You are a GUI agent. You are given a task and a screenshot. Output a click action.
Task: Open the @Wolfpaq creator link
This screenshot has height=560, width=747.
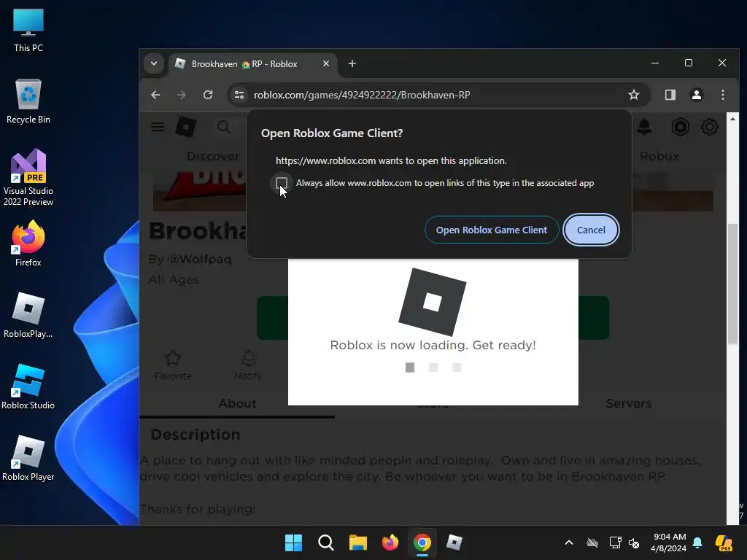pos(199,259)
